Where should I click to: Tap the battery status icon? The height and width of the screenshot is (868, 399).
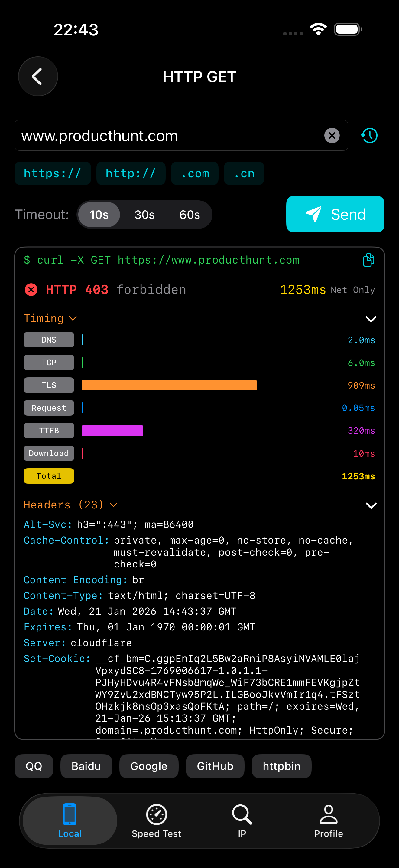pyautogui.click(x=348, y=29)
